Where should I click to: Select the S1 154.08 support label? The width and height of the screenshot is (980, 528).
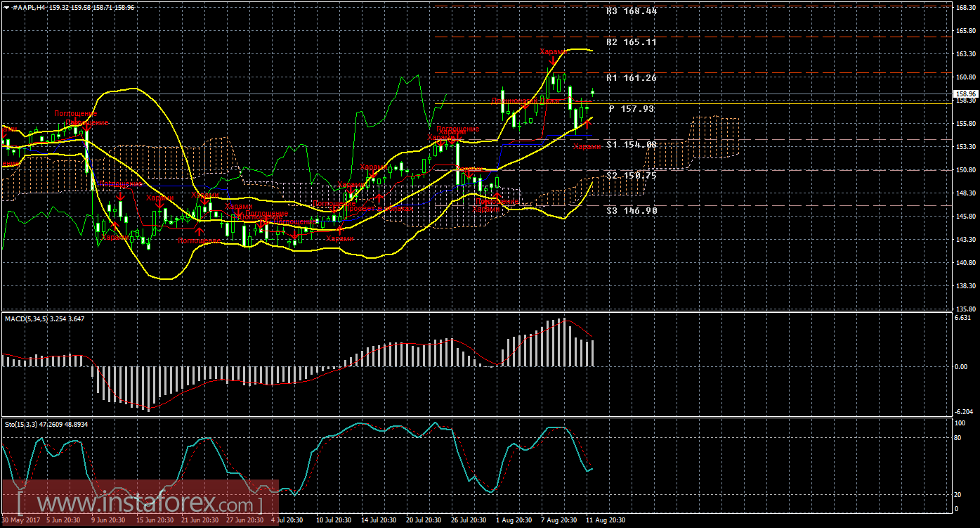(x=631, y=144)
